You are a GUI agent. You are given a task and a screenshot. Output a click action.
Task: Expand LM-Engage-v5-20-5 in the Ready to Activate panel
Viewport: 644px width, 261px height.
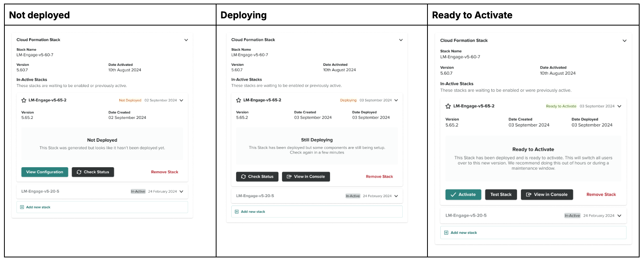coord(619,216)
